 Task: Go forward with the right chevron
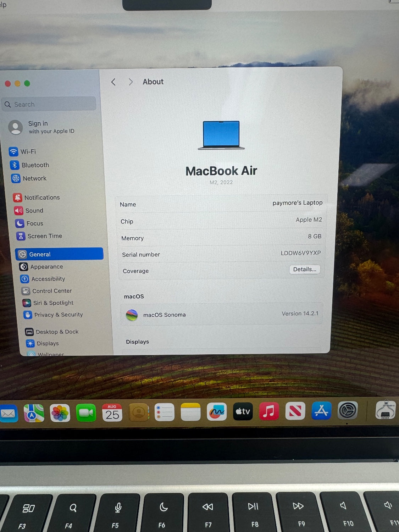click(131, 82)
